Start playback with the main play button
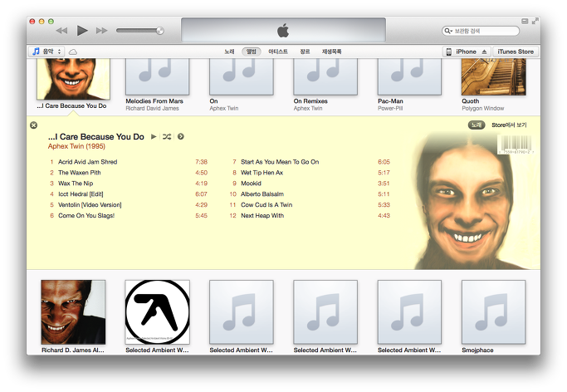Screen dimensions: 567x392 coord(82,31)
